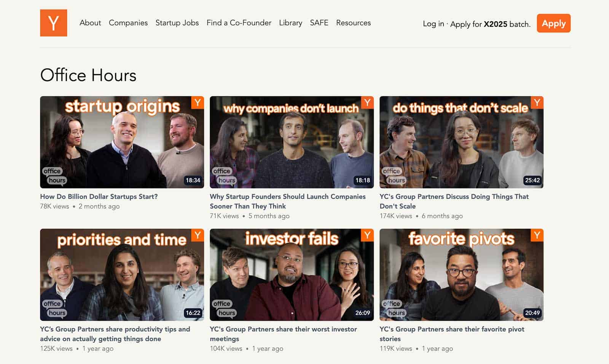Open the worst investor meetings title link
This screenshot has height=364, width=609.
point(284,334)
